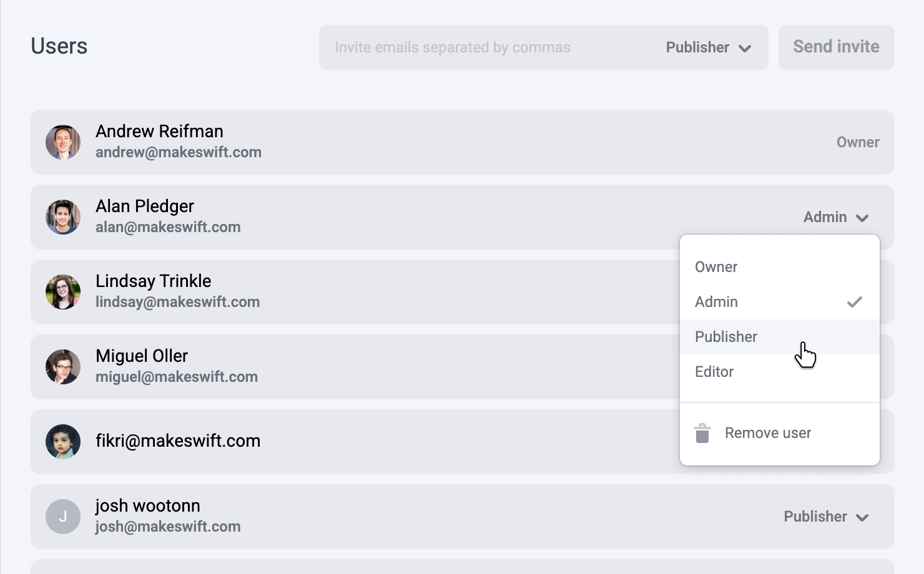
Task: Click the J initial avatar for josh wootonn
Action: point(62,517)
